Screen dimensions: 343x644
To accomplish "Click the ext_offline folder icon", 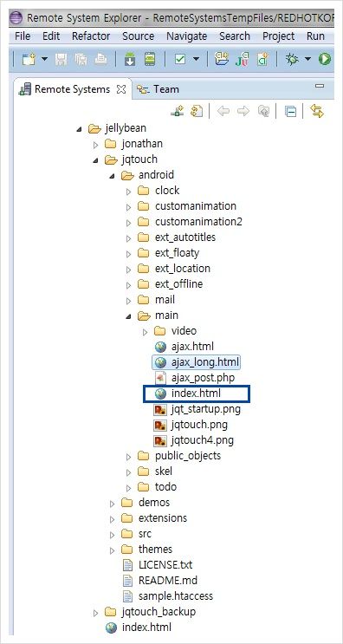I will point(143,283).
